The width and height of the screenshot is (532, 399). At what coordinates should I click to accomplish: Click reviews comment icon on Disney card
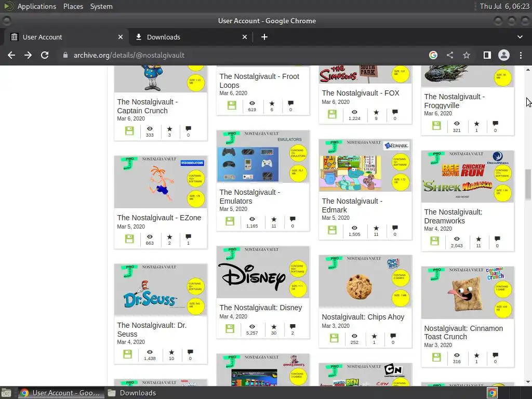click(x=292, y=326)
